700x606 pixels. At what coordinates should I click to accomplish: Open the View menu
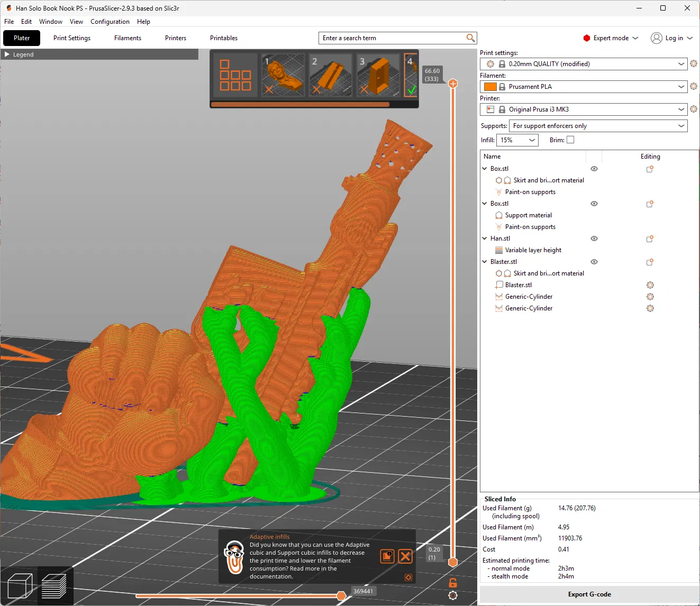tap(76, 22)
